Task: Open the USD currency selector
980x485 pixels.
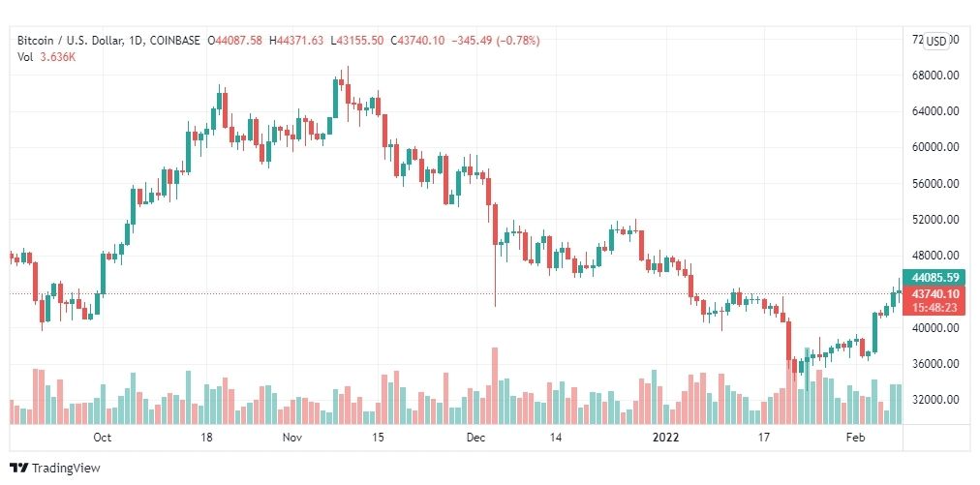Action: tap(935, 42)
